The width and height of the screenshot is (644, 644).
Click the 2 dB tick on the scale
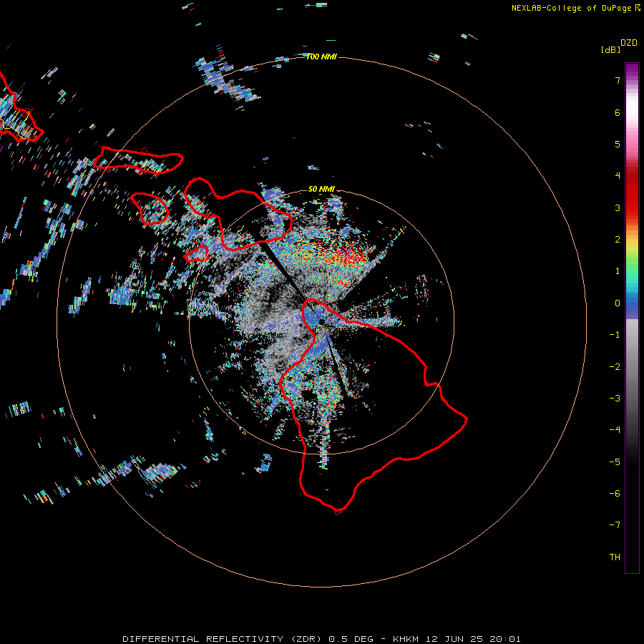coord(618,240)
